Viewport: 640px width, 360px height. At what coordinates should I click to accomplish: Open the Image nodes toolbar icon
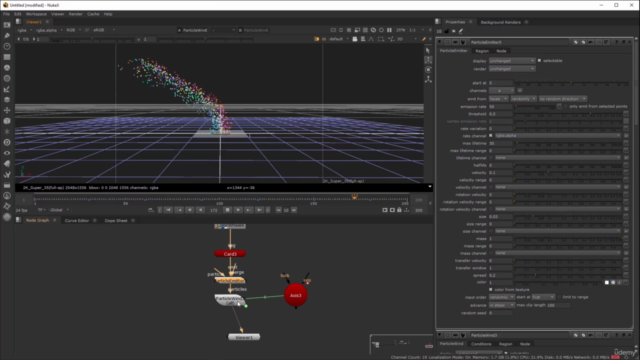7,25
